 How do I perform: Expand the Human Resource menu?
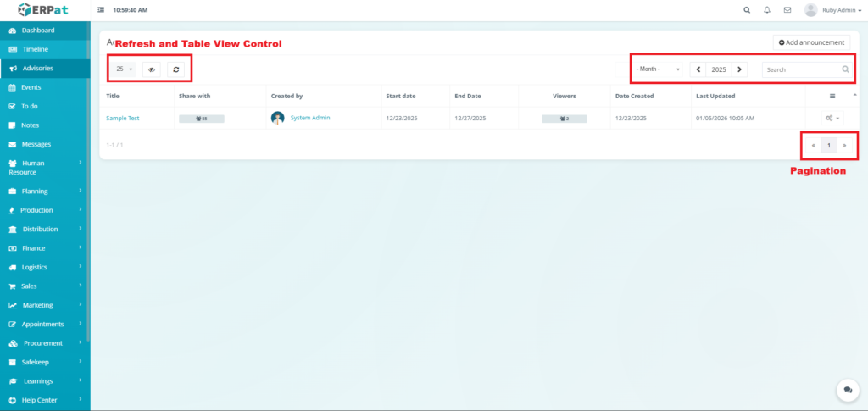tap(45, 168)
